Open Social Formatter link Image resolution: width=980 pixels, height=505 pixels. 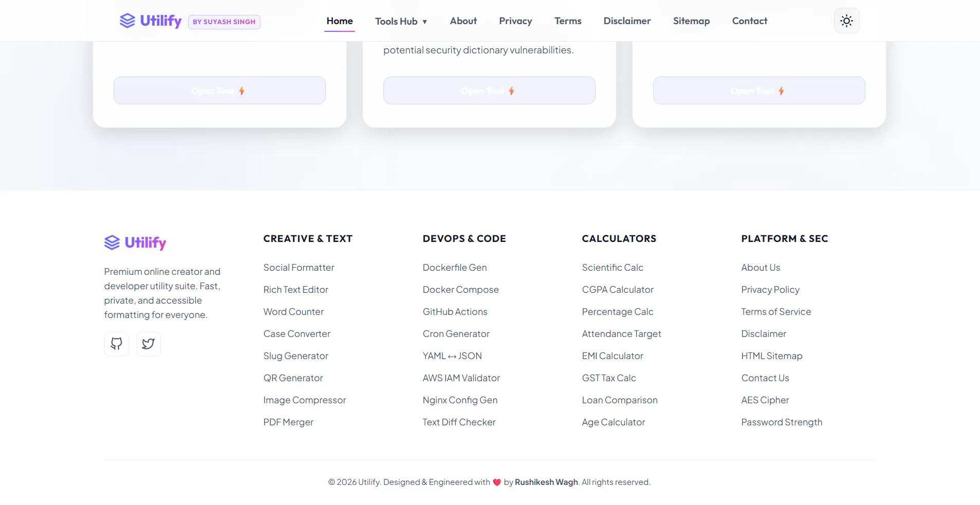coord(299,268)
